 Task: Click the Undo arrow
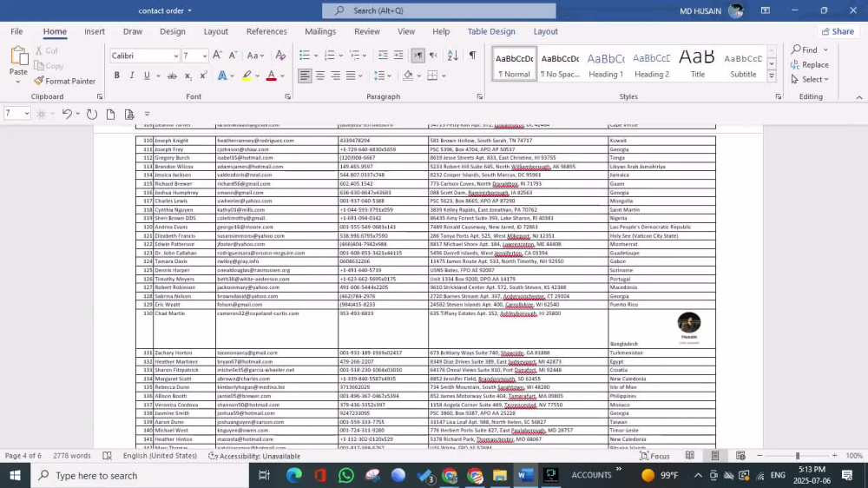click(x=67, y=114)
